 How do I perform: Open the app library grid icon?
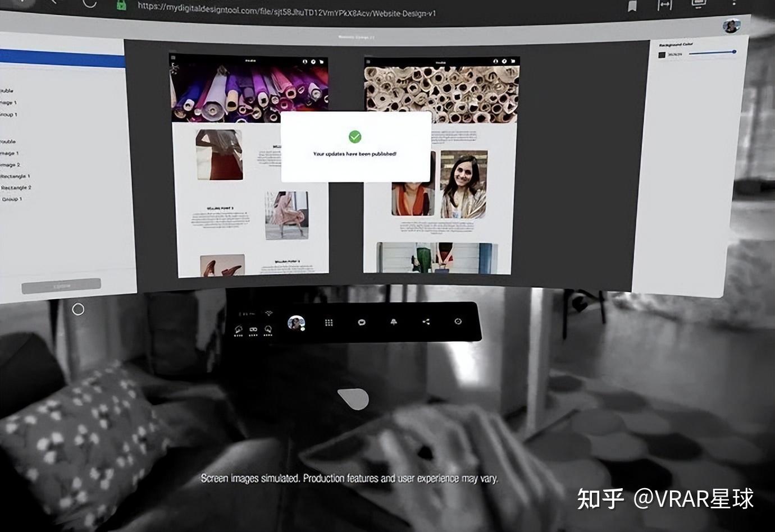click(x=327, y=322)
